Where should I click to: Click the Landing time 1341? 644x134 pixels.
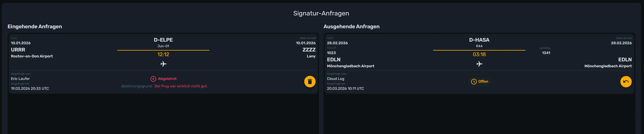(x=546, y=53)
